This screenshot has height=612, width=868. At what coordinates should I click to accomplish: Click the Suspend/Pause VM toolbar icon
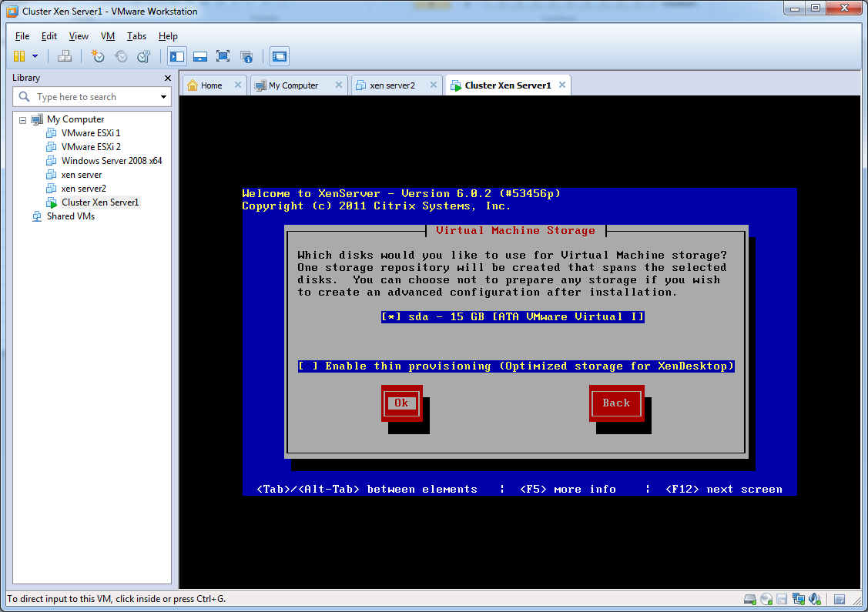coord(19,56)
